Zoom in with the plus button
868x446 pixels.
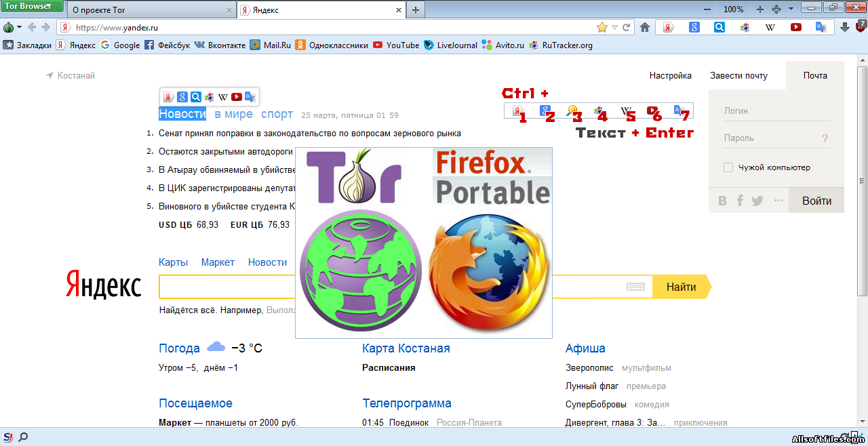760,9
